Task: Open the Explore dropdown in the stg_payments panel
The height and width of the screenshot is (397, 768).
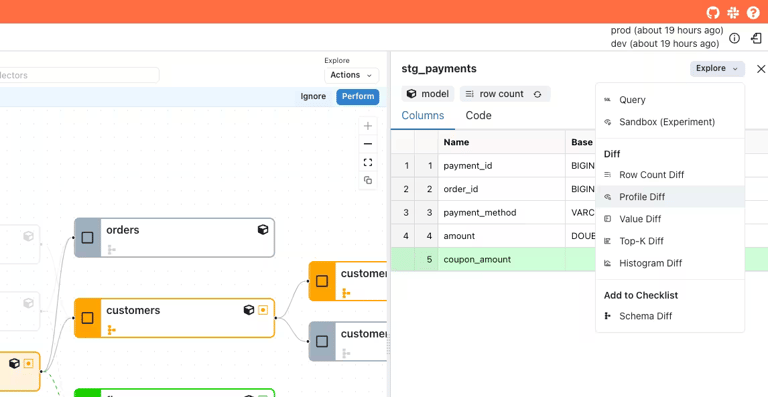Action: pos(717,69)
